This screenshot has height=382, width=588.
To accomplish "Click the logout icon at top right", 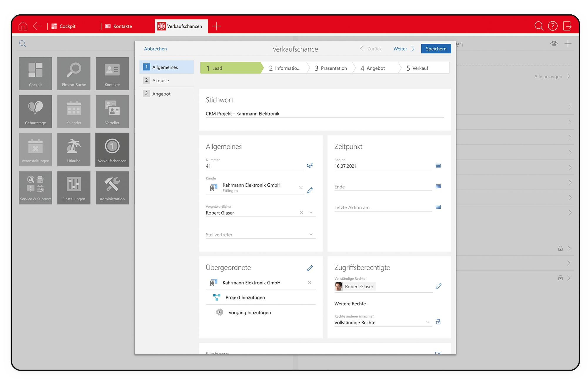I will [x=567, y=26].
